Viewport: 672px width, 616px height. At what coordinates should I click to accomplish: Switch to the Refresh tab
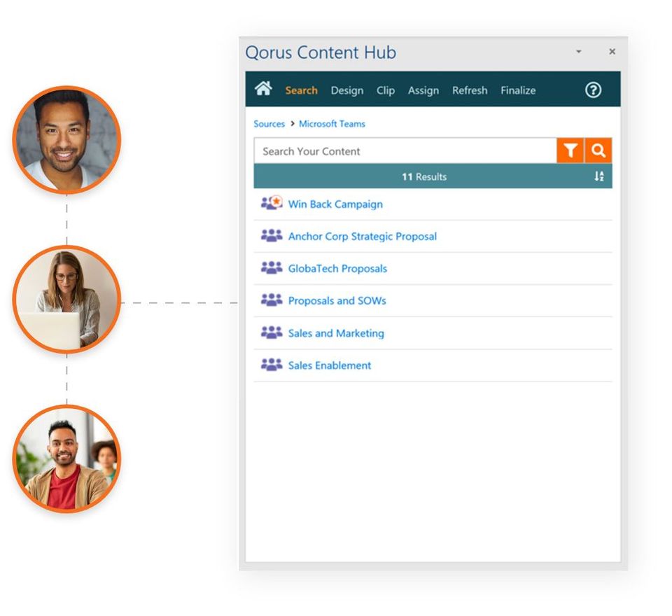(470, 90)
